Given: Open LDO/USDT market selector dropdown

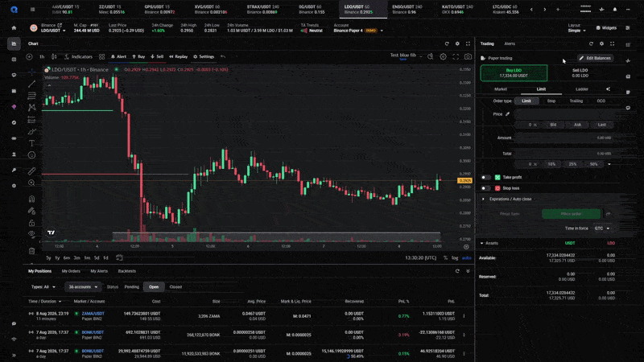Looking at the screenshot, I should [x=53, y=31].
